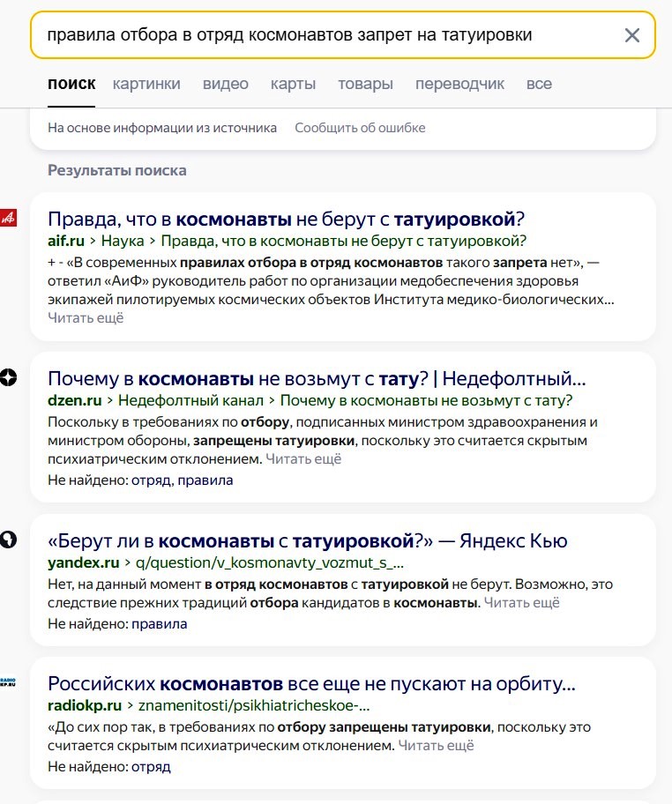The height and width of the screenshot is (804, 672).
Task: Click into the search query input field
Action: (x=328, y=35)
